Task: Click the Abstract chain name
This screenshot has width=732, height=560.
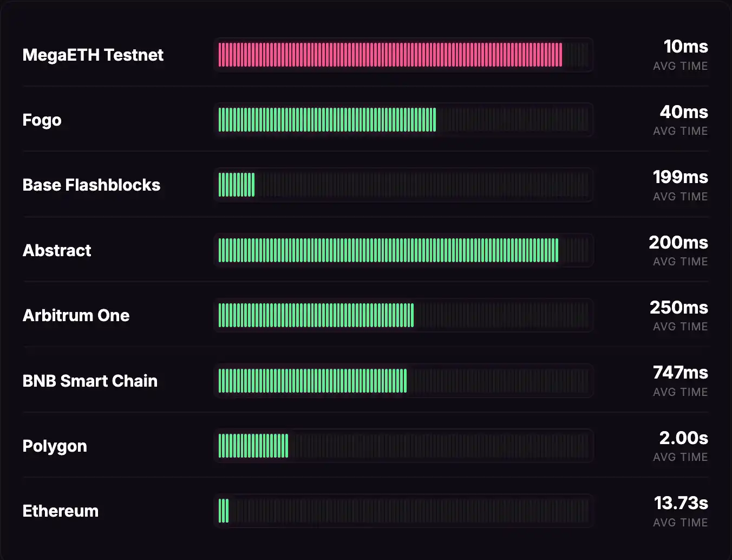Action: coord(57,250)
